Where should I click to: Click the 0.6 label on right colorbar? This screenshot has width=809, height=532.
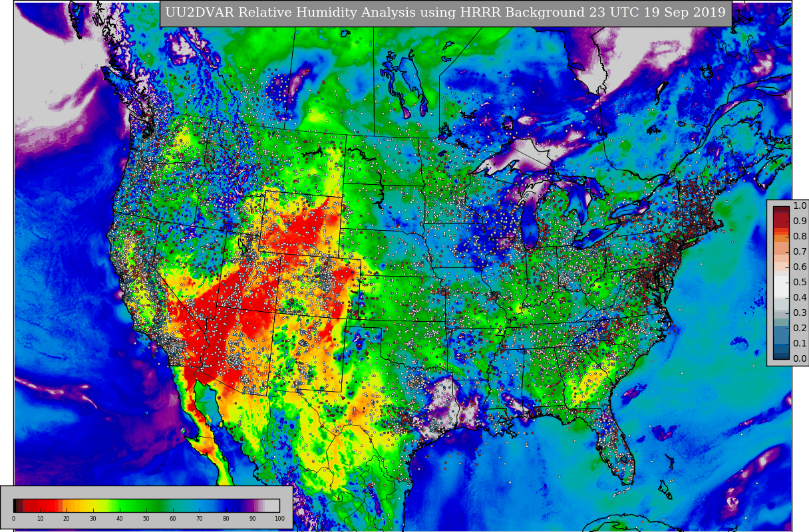[x=800, y=267]
